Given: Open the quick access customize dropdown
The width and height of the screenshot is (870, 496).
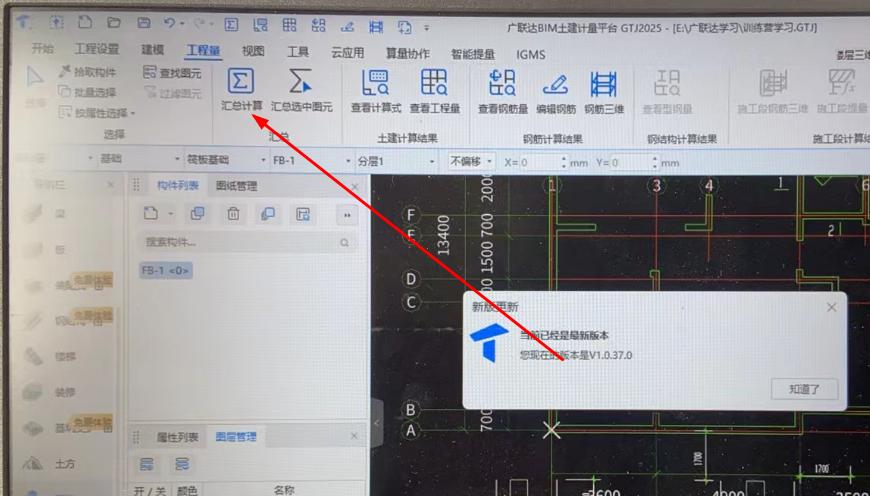Looking at the screenshot, I should point(427,27).
